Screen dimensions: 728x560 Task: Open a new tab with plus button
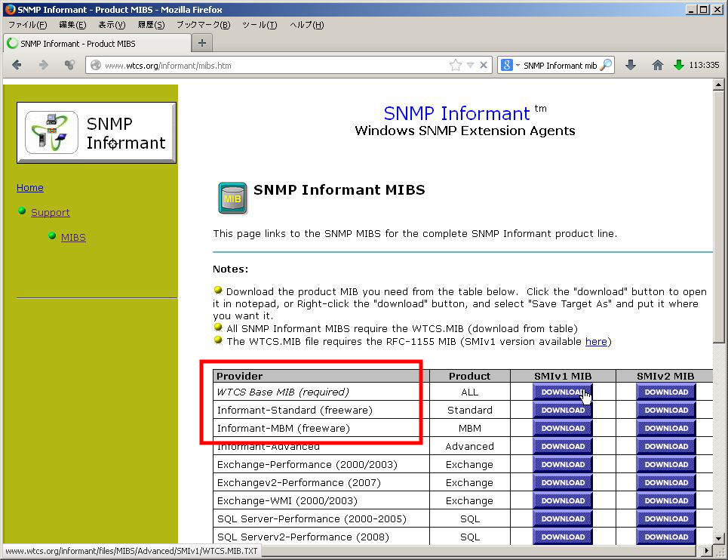click(202, 43)
